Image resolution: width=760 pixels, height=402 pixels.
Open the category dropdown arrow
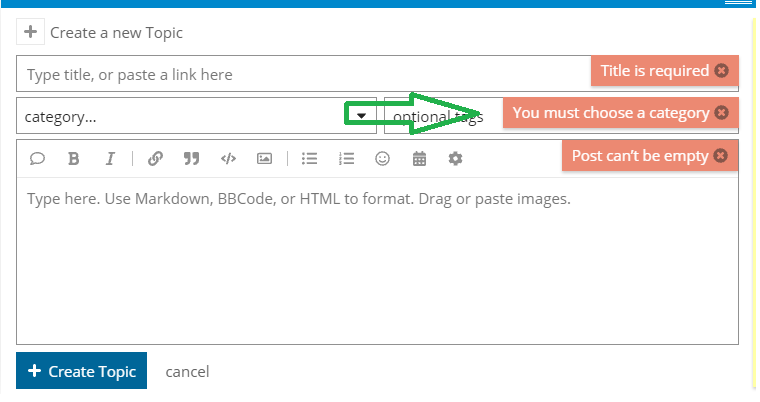pos(361,116)
